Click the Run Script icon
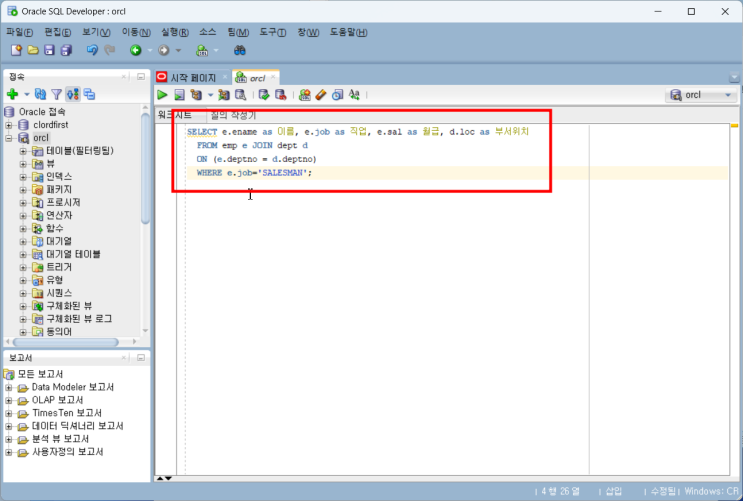Viewport: 743px width, 501px height. click(x=179, y=95)
